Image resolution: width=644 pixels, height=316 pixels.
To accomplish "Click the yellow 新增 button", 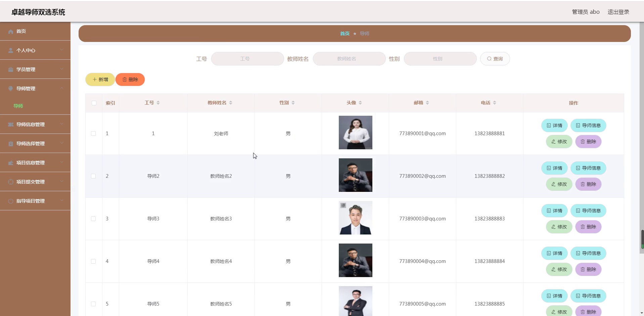I will click(100, 80).
